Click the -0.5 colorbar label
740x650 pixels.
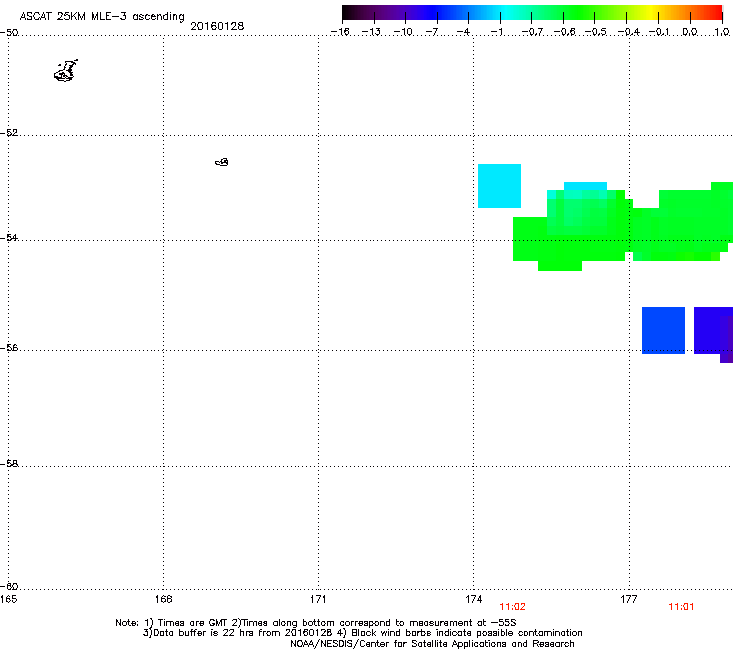point(596,32)
